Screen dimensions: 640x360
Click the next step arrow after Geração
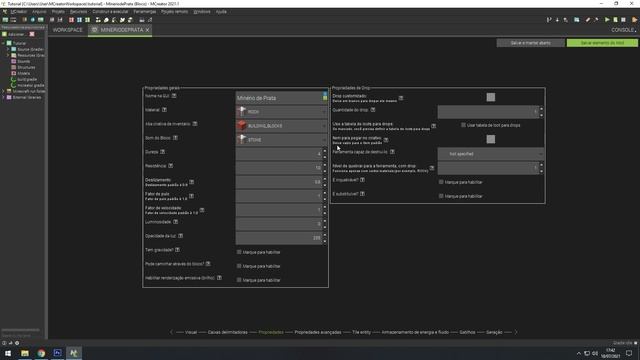click(516, 332)
